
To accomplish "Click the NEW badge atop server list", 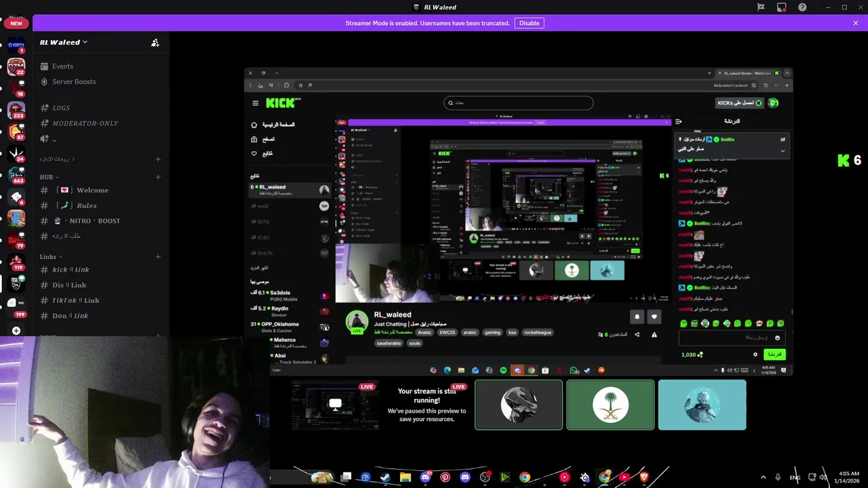I will [16, 23].
